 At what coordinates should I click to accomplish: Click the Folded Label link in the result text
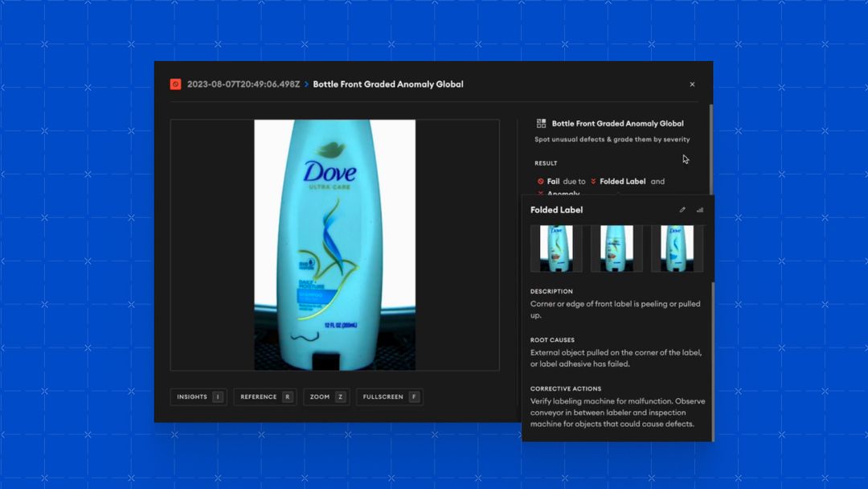pyautogui.click(x=623, y=181)
